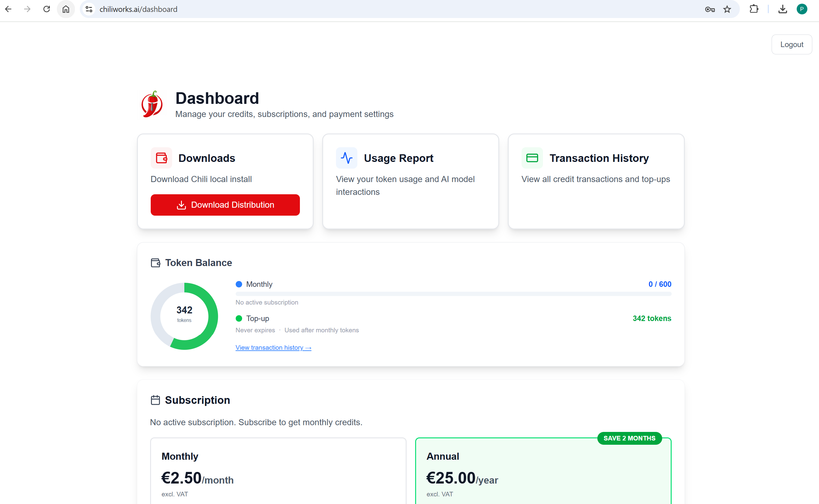Click the site information icon in the address bar
Image resolution: width=819 pixels, height=504 pixels.
tap(89, 9)
